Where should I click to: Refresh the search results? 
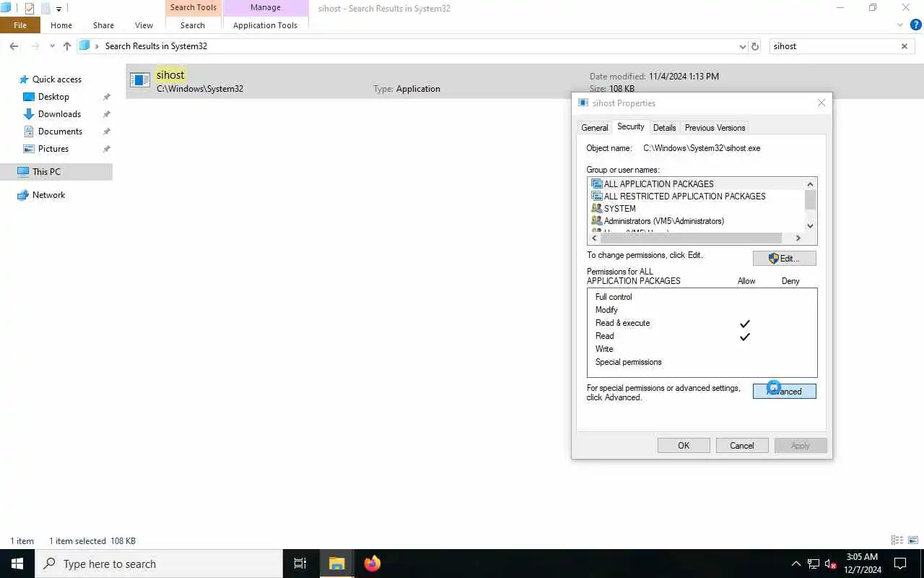click(755, 46)
